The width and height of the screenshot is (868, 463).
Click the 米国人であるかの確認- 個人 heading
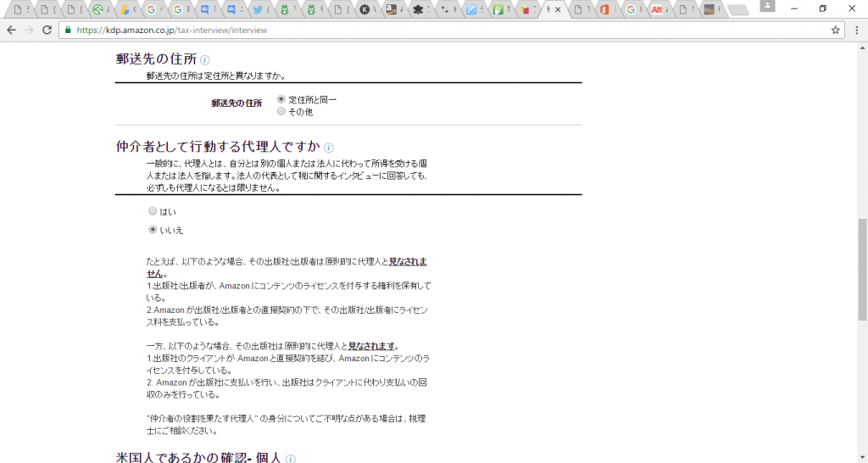pyautogui.click(x=198, y=457)
